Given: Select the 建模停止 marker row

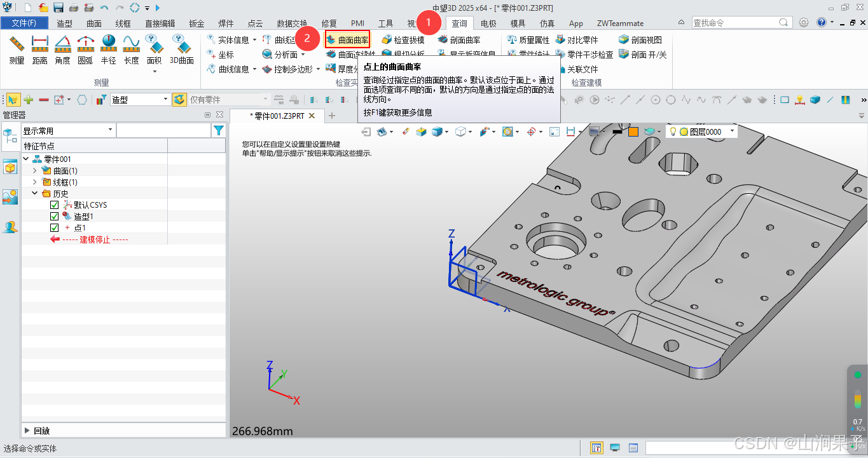Looking at the screenshot, I should [93, 239].
